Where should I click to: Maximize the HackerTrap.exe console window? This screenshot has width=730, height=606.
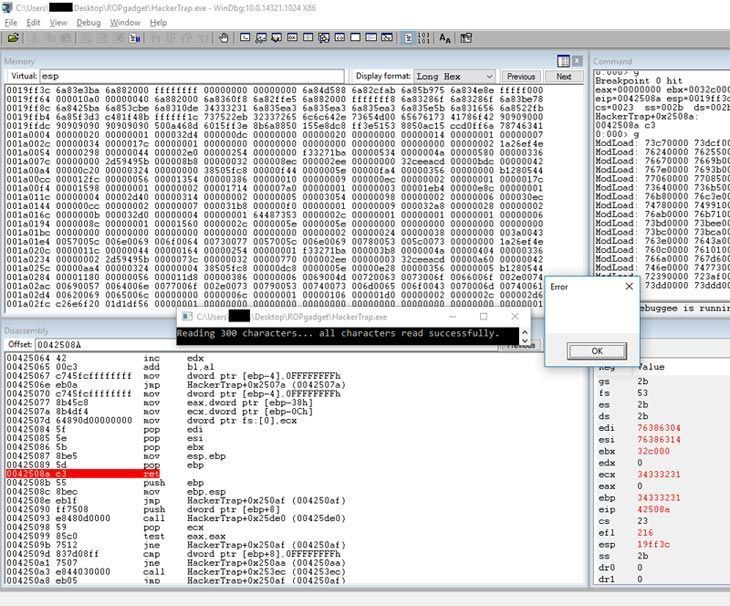(484, 316)
